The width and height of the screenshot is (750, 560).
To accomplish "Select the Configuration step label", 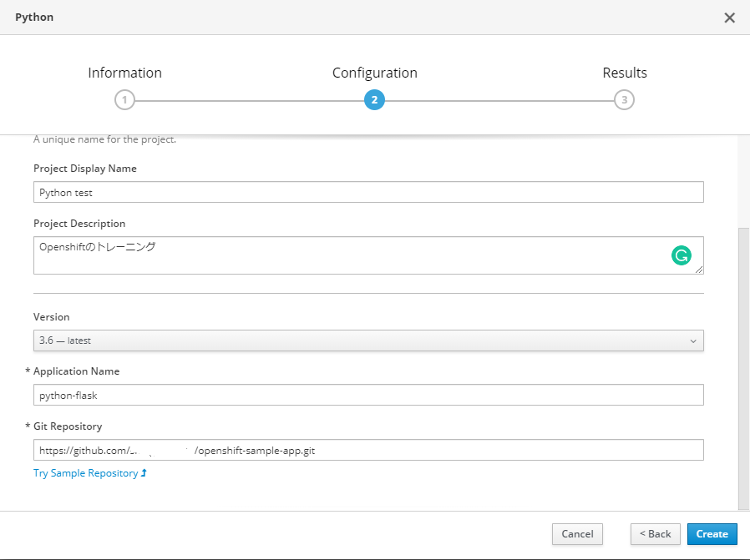I will coord(374,73).
